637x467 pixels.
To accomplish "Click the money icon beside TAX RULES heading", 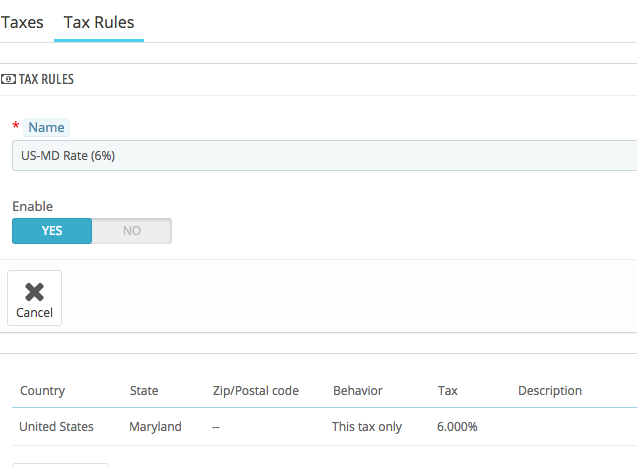I will click(x=8, y=79).
